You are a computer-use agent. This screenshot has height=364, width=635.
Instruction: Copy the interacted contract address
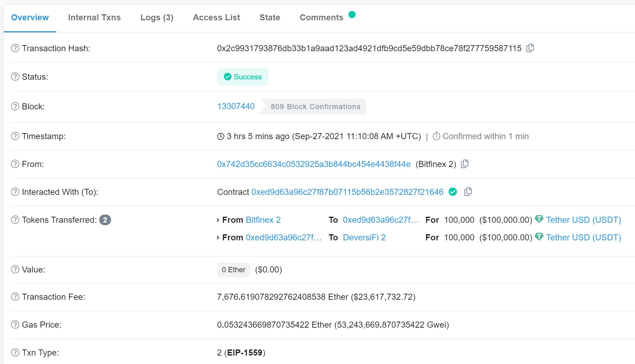(x=468, y=192)
